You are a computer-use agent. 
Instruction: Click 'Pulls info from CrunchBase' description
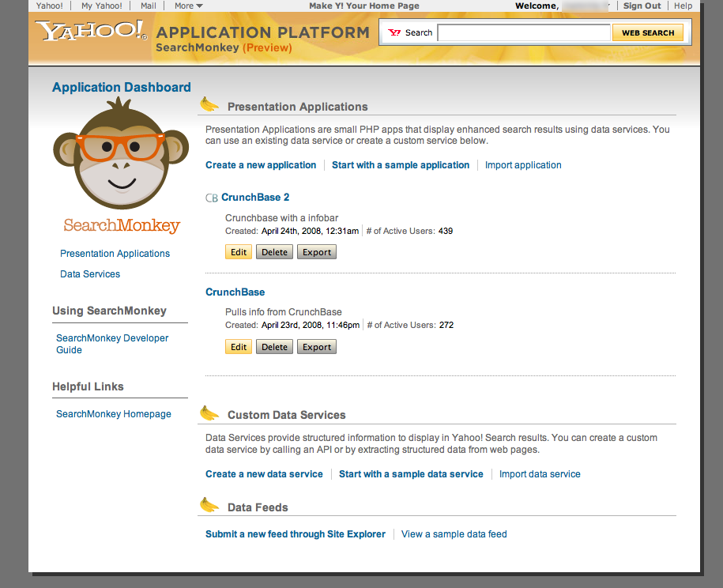click(284, 312)
